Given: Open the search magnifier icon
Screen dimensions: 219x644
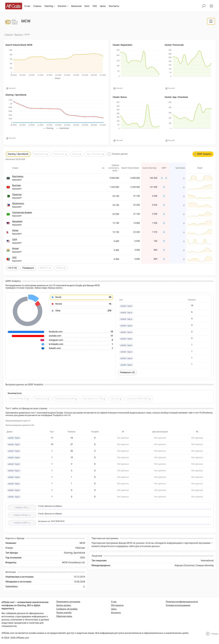Looking at the screenshot, I should pyautogui.click(x=203, y=6).
